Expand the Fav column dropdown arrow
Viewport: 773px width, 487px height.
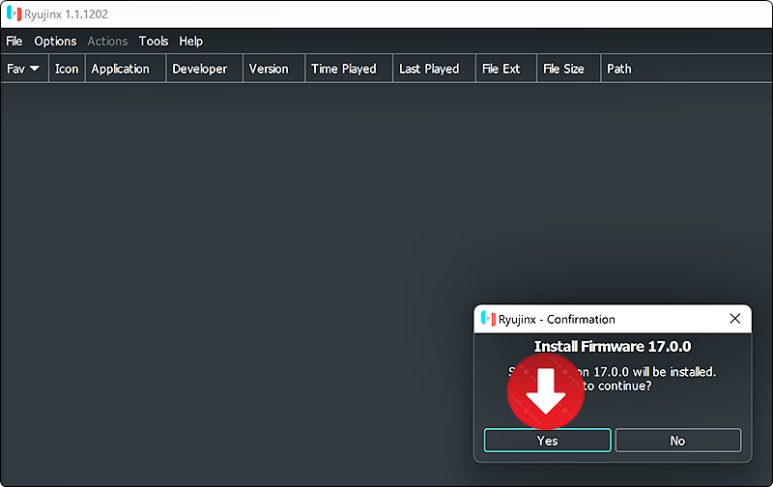tap(35, 69)
